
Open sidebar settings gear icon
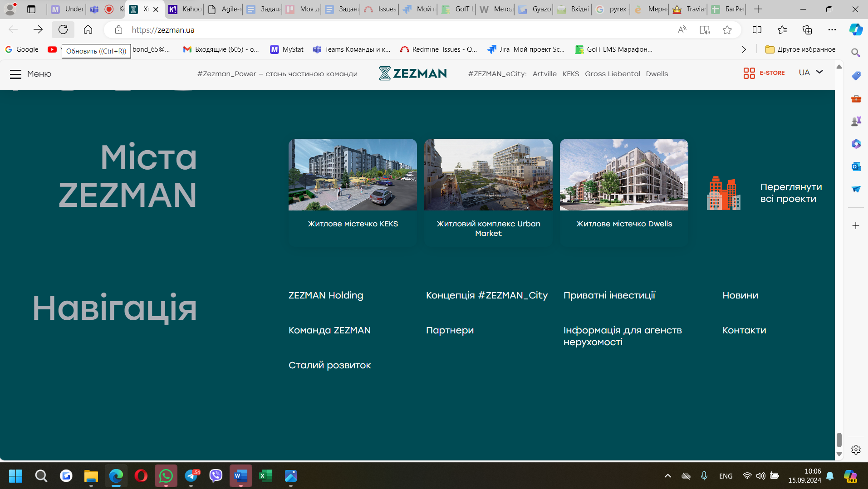tap(856, 450)
